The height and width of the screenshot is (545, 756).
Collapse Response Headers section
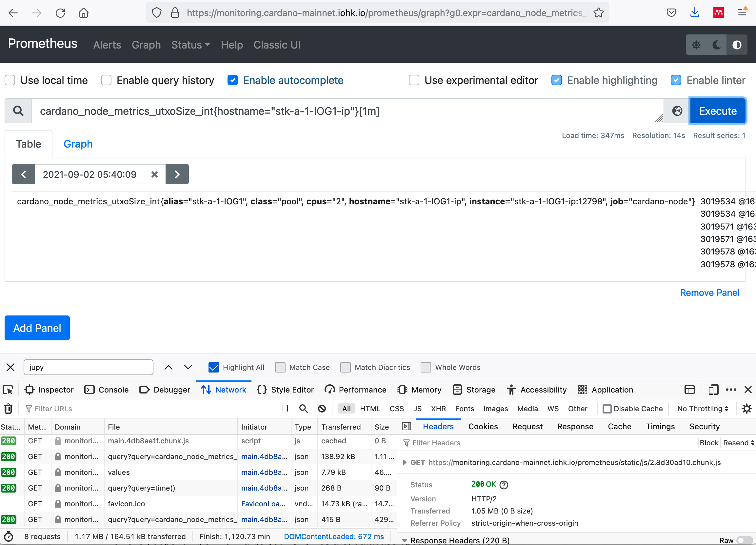click(404, 540)
